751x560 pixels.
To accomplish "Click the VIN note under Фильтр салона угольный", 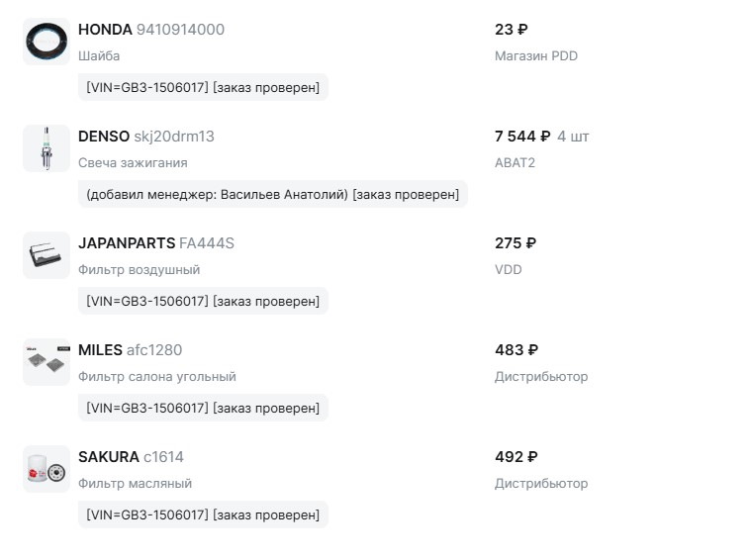I will coord(203,409).
